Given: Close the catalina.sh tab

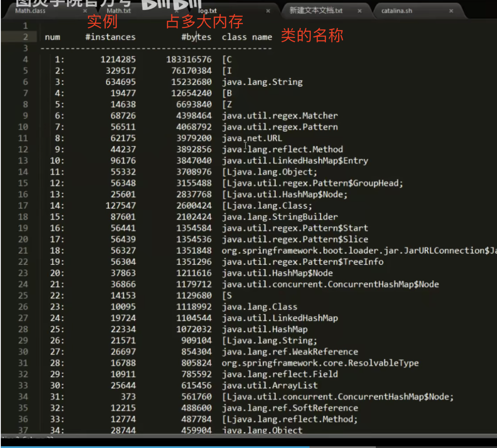Looking at the screenshot, I should (x=451, y=11).
